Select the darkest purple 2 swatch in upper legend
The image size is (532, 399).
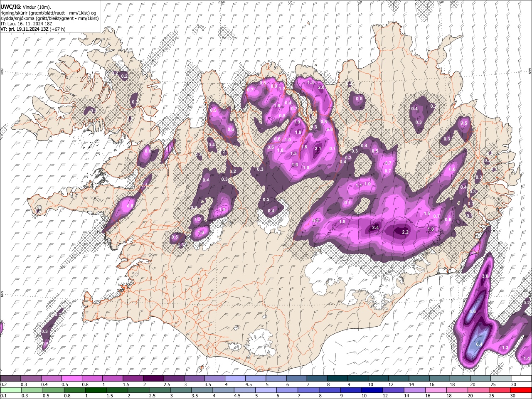tap(153, 378)
